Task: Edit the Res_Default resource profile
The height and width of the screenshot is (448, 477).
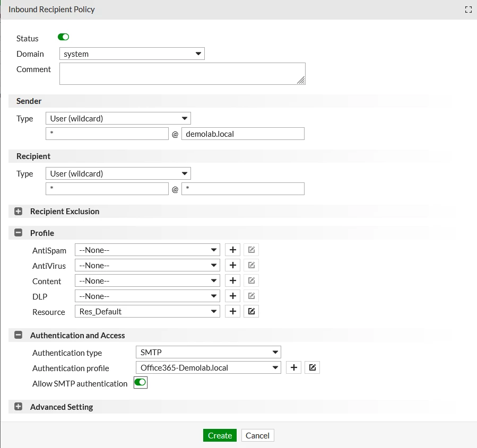Action: click(251, 311)
